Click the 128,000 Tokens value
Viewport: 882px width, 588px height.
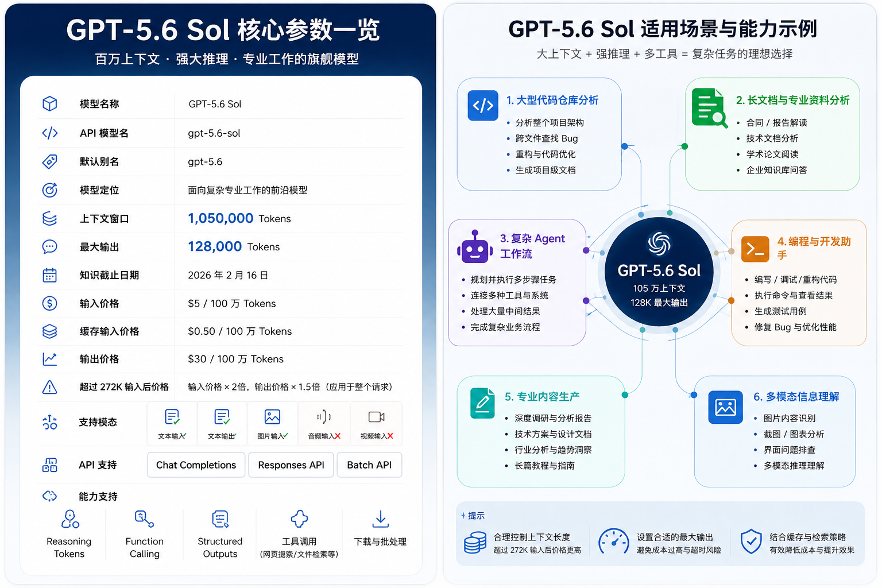pyautogui.click(x=234, y=246)
